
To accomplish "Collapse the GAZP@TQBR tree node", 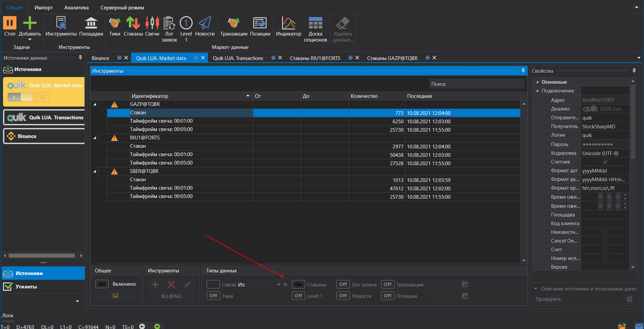I will click(x=95, y=105).
